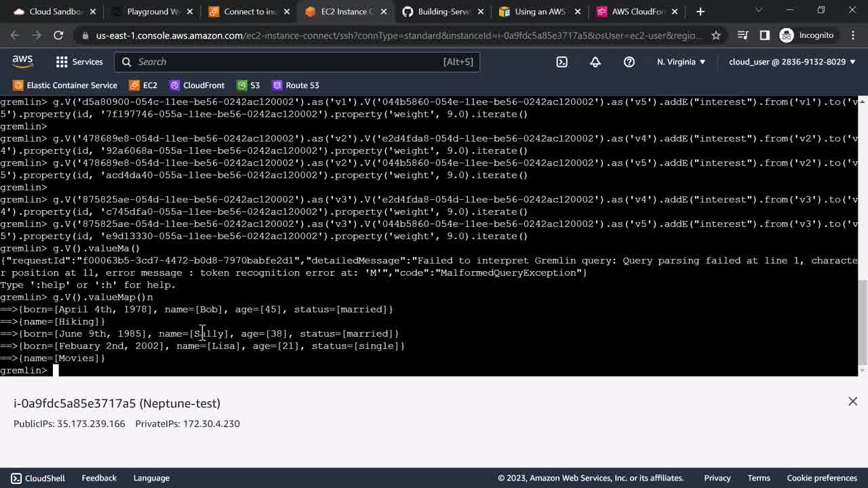Open CloudShell from the top navigation icon
Viewport: 868px width, 488px height.
coord(562,62)
